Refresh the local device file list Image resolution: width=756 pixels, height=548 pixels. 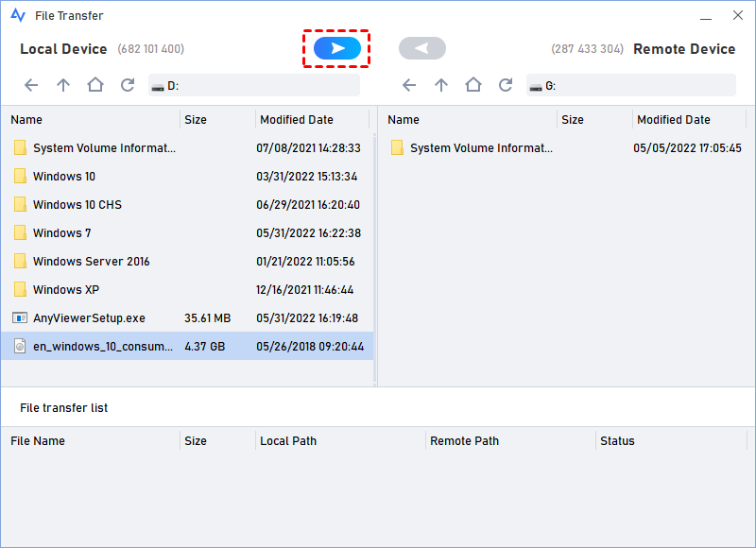tap(127, 84)
